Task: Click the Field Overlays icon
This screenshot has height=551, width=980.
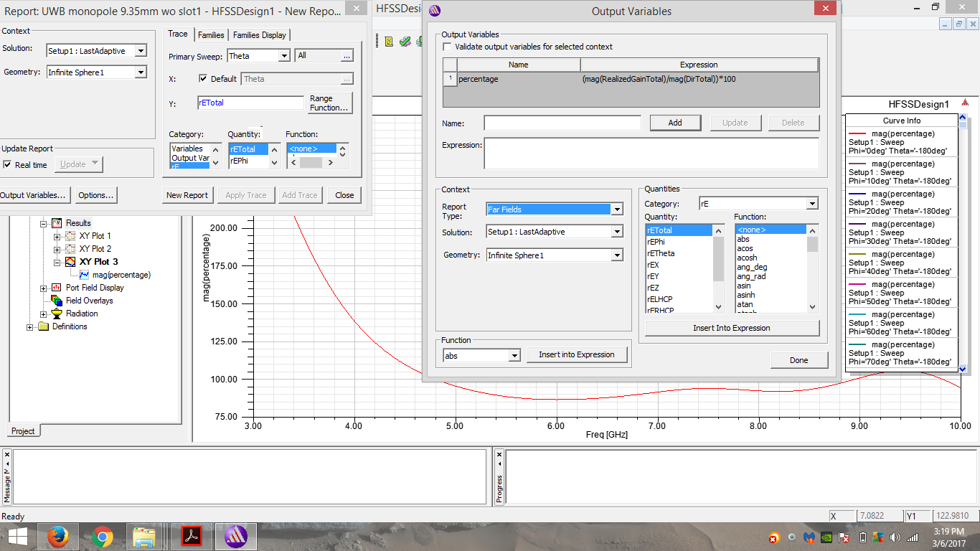Action: (57, 301)
